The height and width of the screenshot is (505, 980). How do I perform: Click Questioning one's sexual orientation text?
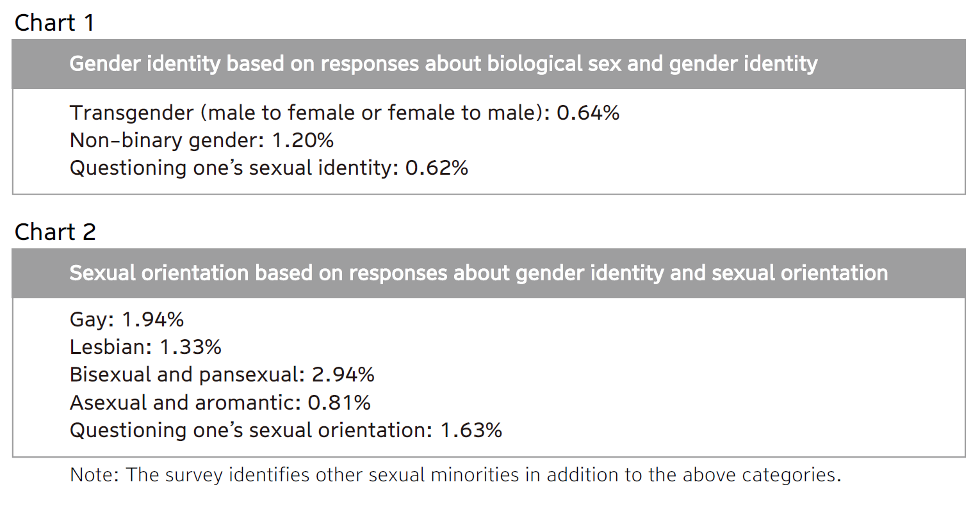click(x=250, y=430)
